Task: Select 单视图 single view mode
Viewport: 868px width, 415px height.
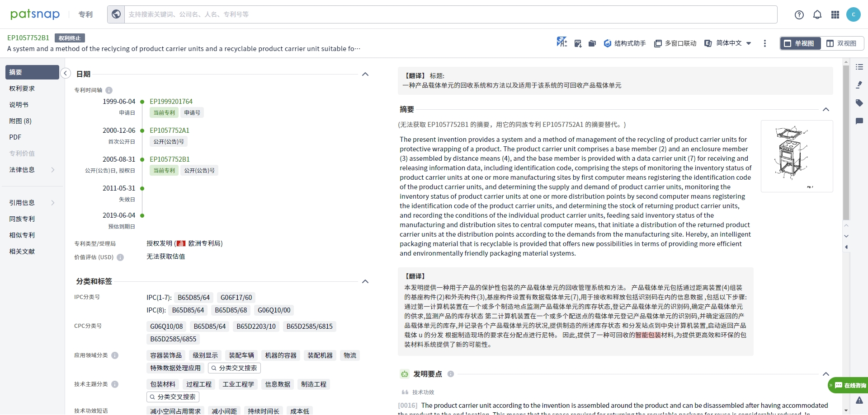Action: [799, 43]
